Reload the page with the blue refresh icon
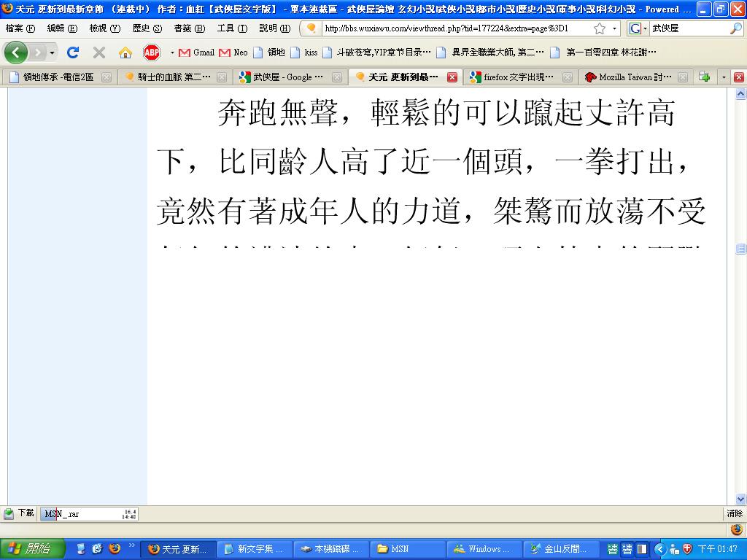 (x=73, y=52)
